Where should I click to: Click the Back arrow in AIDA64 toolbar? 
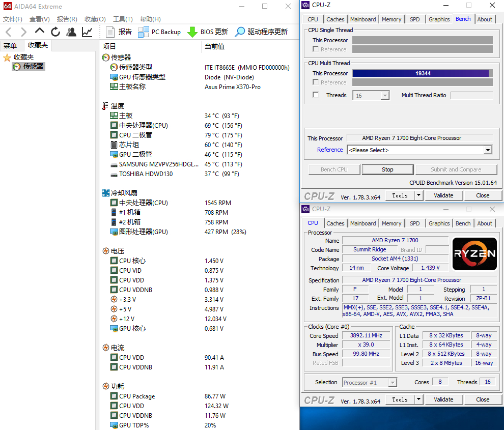8,32
